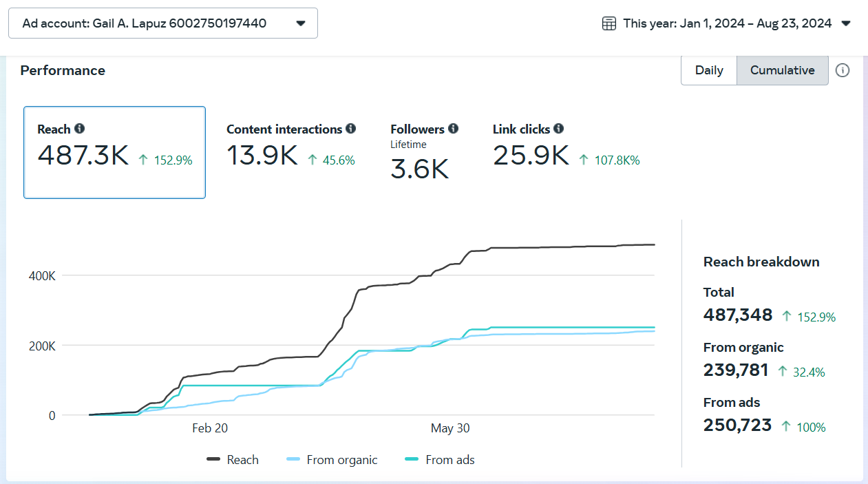This screenshot has width=868, height=484.
Task: Click the Ad account dropdown arrow
Action: (301, 23)
